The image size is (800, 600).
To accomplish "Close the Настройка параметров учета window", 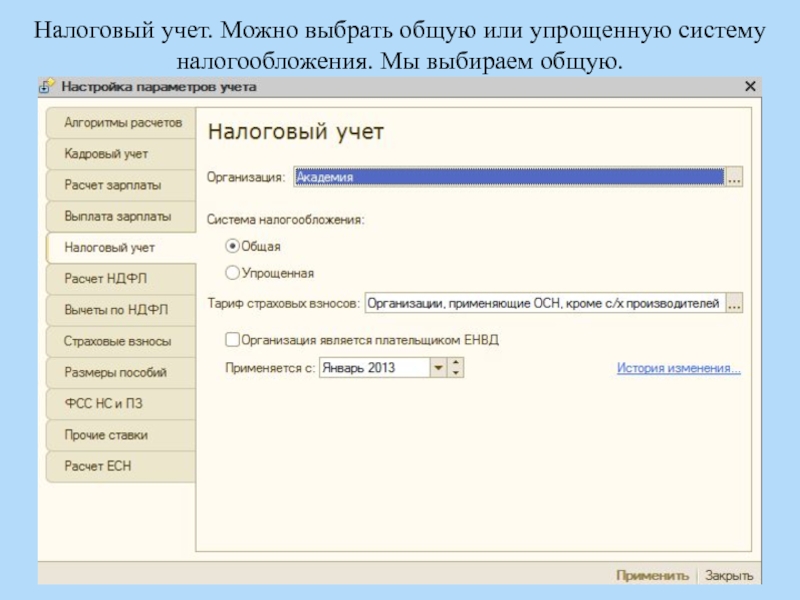I will (749, 87).
